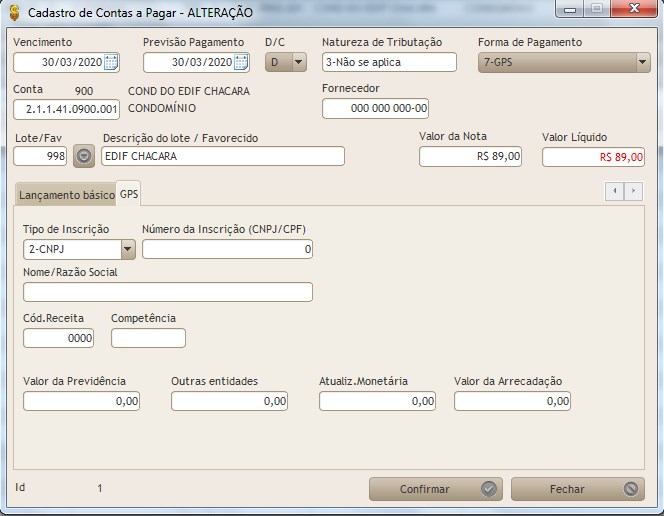Open the Forma de Pagamento dropdown

(x=642, y=62)
